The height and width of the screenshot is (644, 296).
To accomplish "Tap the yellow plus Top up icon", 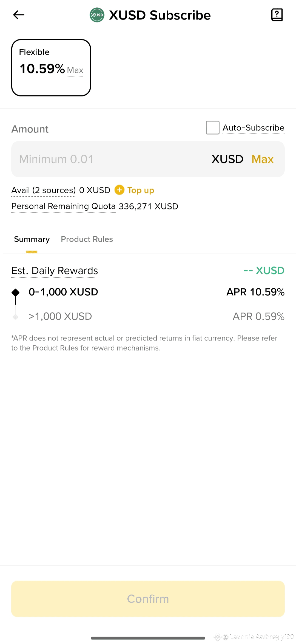I will [x=119, y=190].
